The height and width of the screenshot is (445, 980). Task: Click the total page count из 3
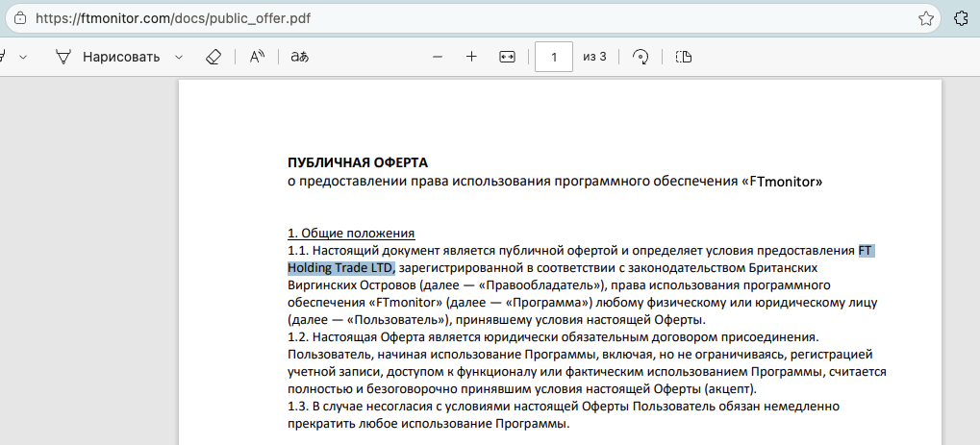[x=594, y=57]
